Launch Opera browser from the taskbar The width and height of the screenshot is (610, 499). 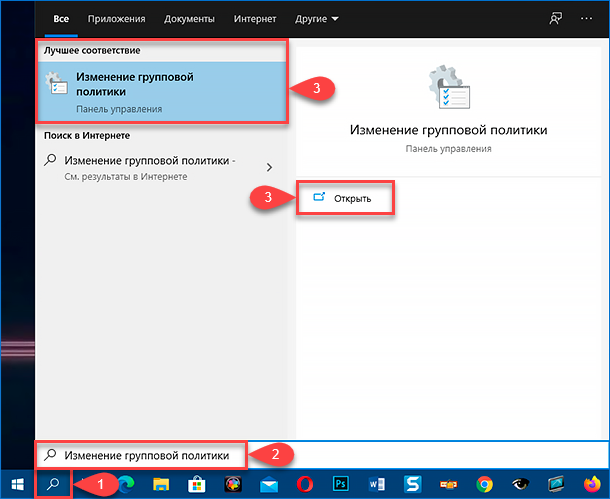click(305, 484)
